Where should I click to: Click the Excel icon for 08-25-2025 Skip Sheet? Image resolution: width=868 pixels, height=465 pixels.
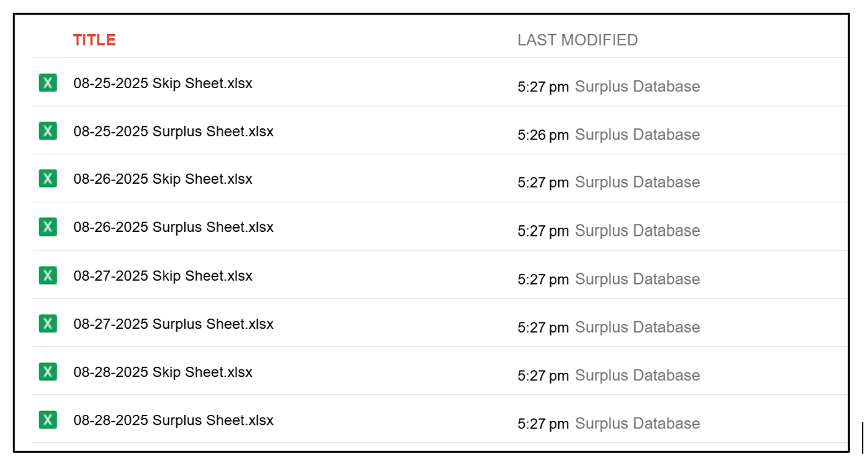[x=47, y=82]
